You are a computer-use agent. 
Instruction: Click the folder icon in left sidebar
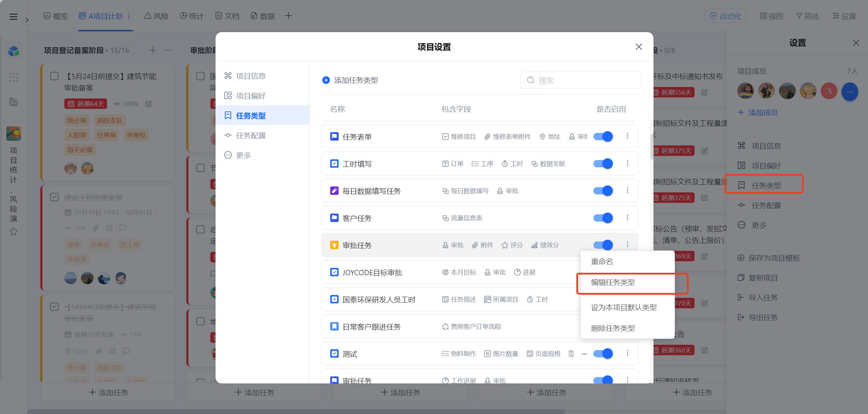(x=14, y=102)
